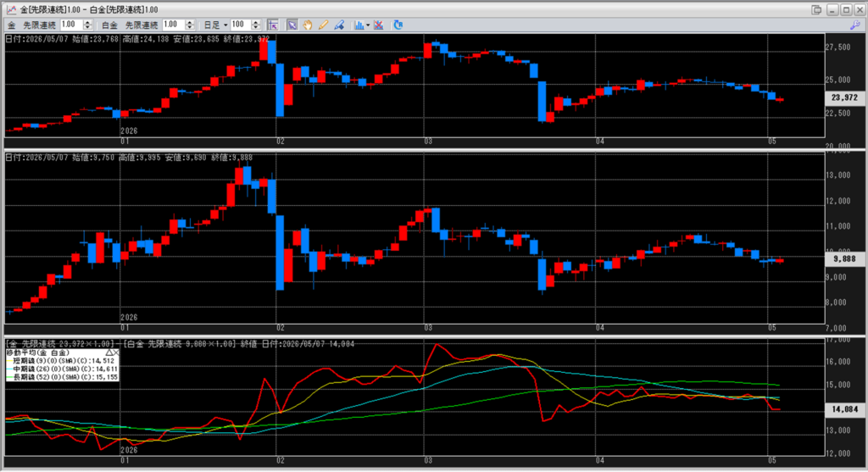
Task: Reload chart with the refresh icon
Action: click(398, 25)
